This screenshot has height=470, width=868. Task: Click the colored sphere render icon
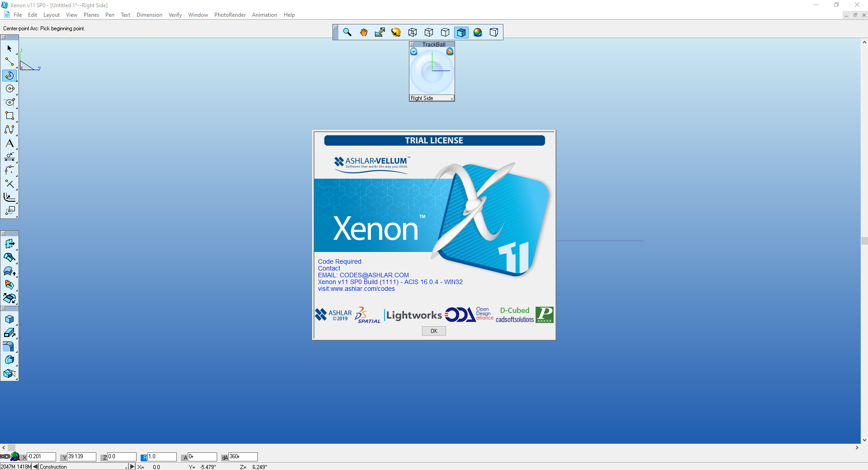[478, 32]
